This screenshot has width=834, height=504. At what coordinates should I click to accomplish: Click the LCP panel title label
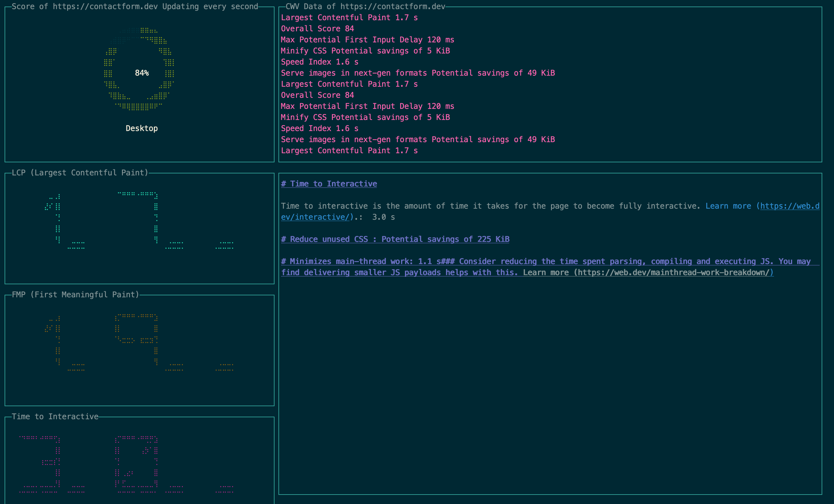(x=80, y=173)
